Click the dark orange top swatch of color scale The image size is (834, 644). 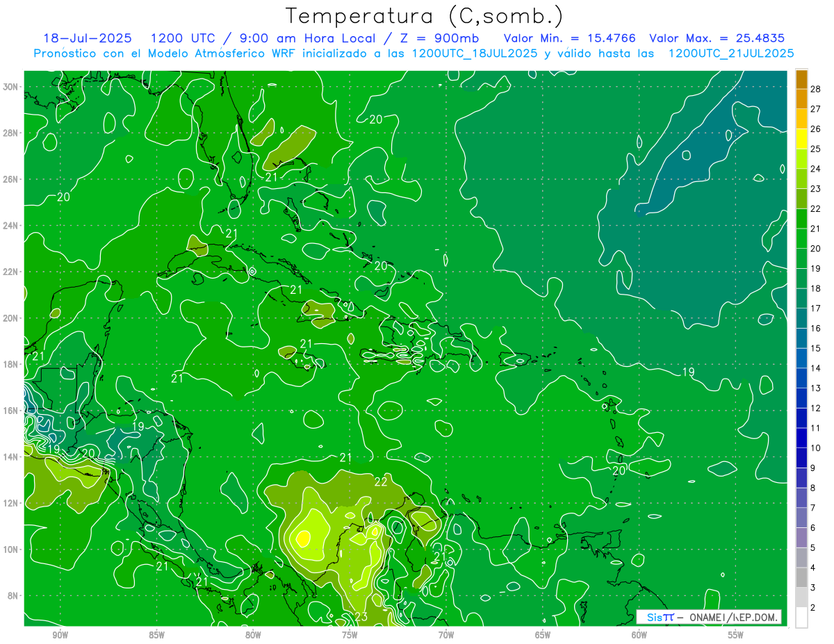(x=801, y=79)
